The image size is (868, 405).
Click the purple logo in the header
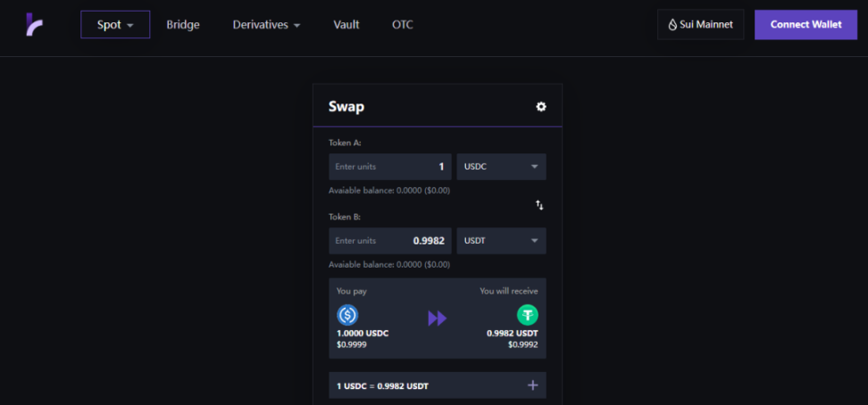click(x=34, y=25)
